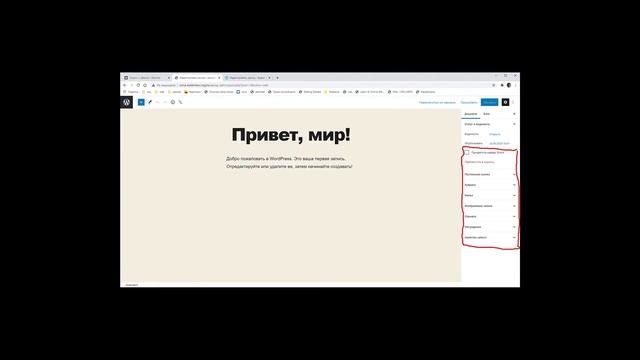Open the browser profile avatar

tap(509, 85)
